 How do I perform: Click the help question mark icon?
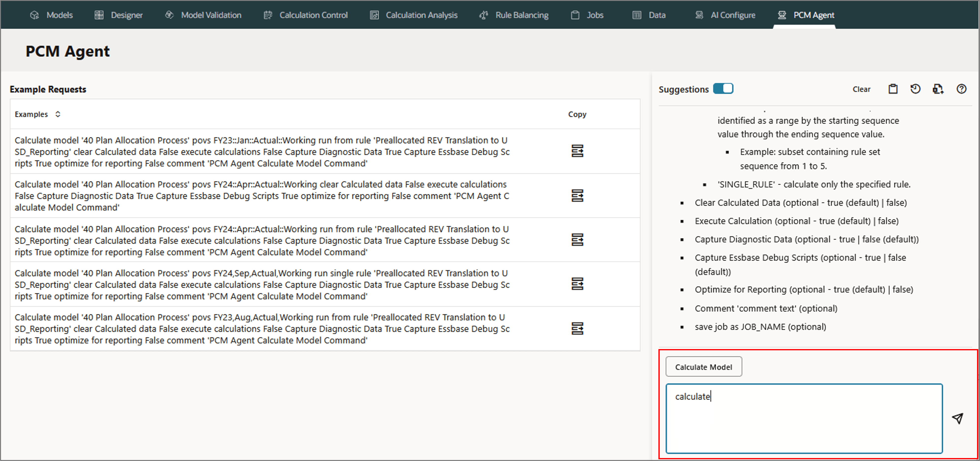961,89
